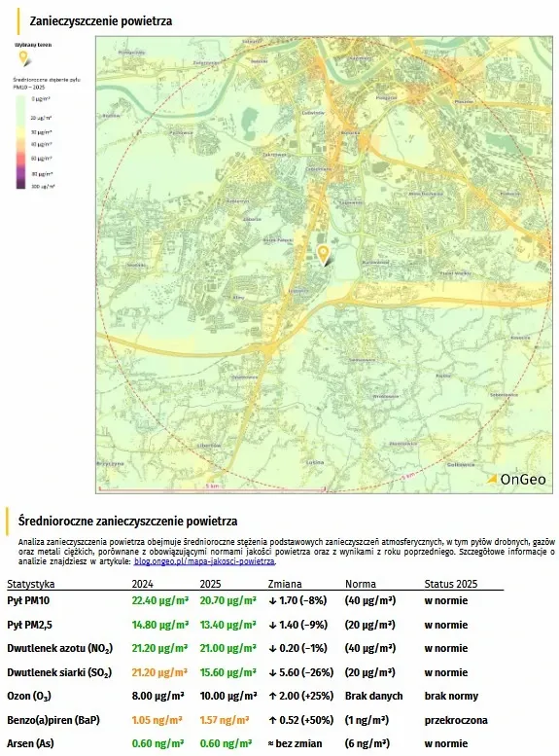Click the "Średnioroczne zanieczyszczenie powietrza" heading
The width and height of the screenshot is (559, 756).
pos(127,522)
